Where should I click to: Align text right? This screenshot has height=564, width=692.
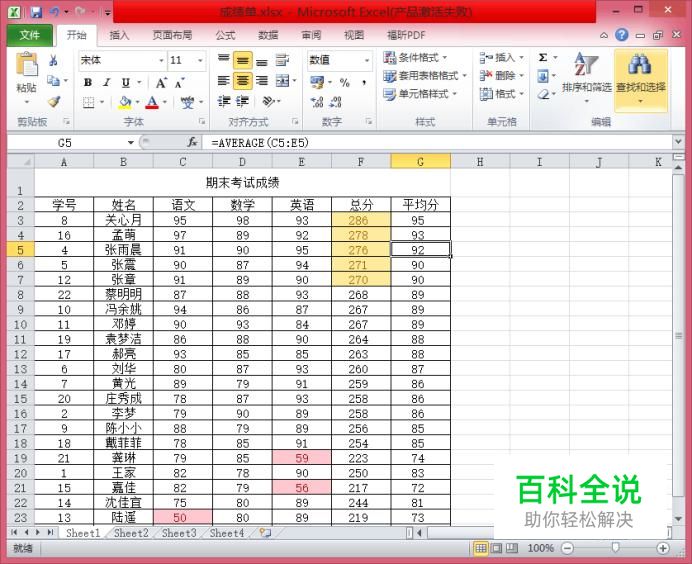pyautogui.click(x=262, y=81)
